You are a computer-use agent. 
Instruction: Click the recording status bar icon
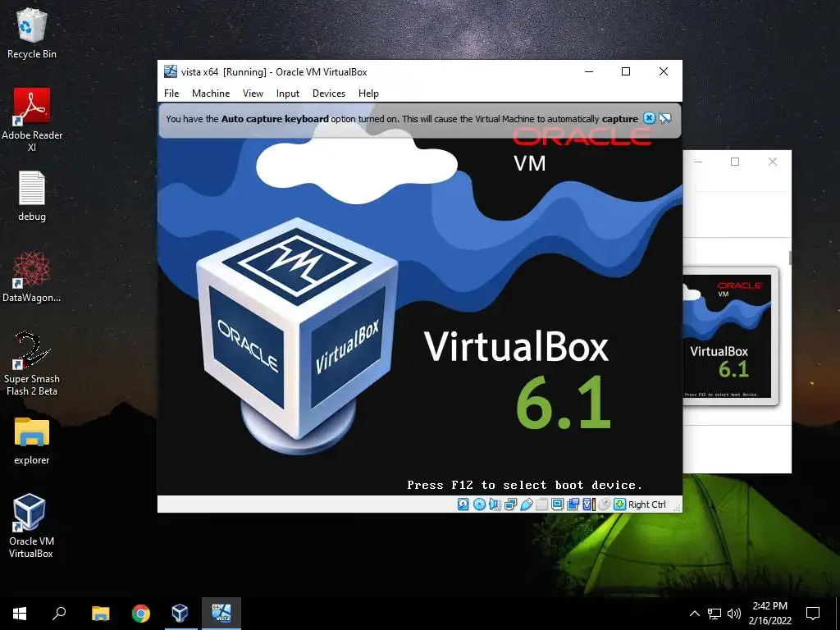(x=573, y=504)
